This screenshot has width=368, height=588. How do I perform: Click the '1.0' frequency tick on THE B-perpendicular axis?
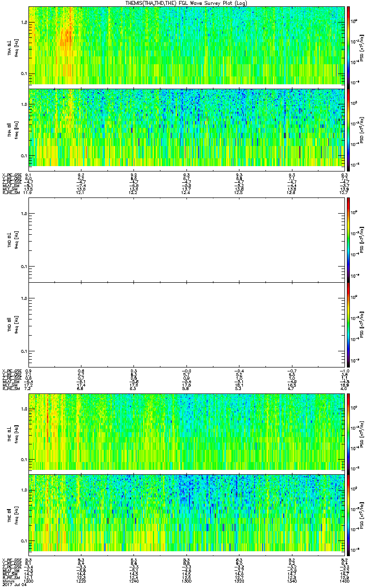pyautogui.click(x=24, y=409)
